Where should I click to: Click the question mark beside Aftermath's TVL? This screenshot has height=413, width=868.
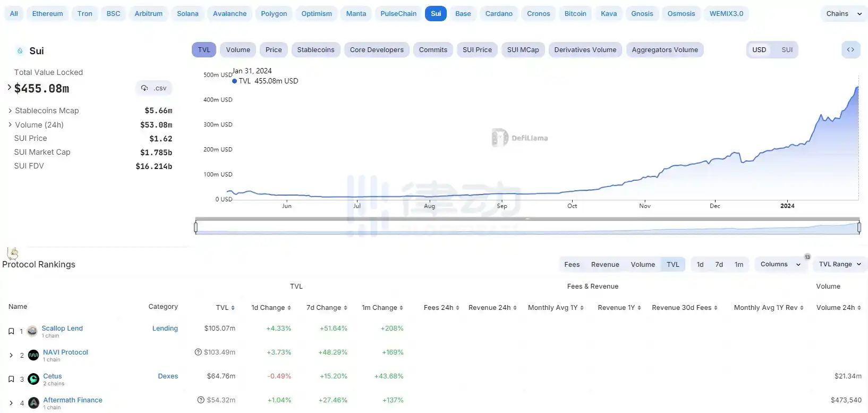(201, 400)
